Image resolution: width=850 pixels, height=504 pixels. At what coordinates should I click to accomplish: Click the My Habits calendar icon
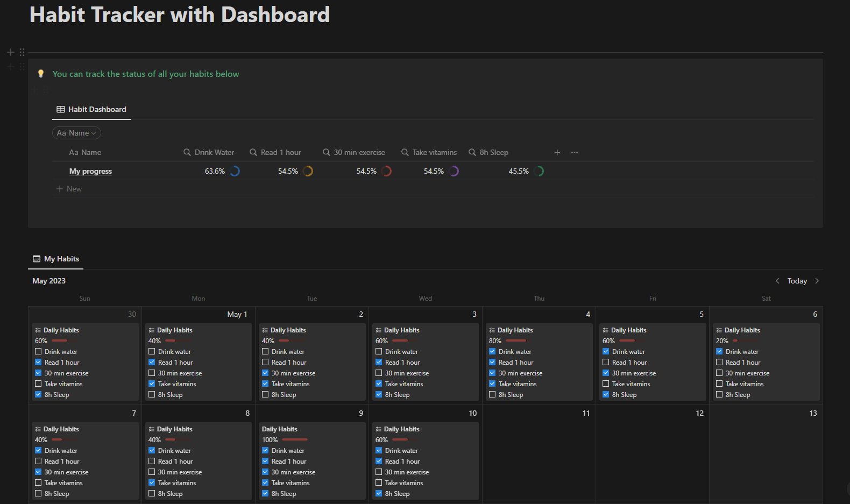[x=37, y=259]
